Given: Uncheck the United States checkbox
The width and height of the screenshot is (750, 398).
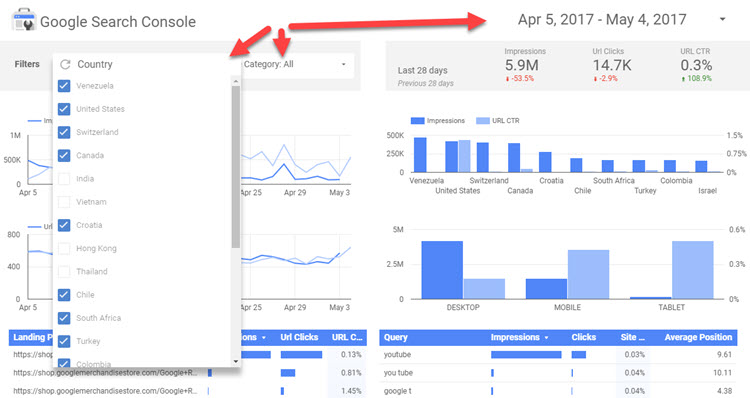Looking at the screenshot, I should (x=64, y=109).
